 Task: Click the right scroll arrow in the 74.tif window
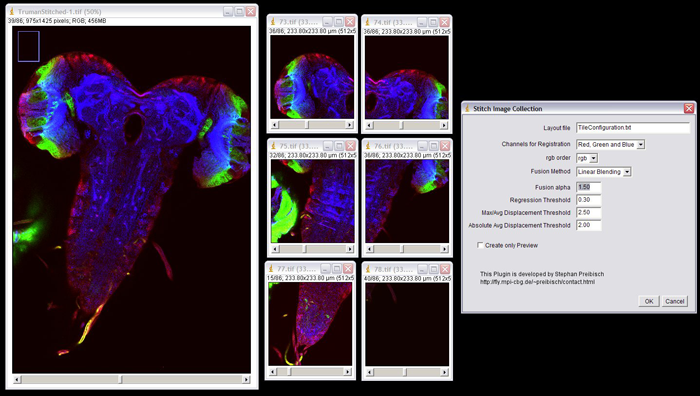pos(444,125)
